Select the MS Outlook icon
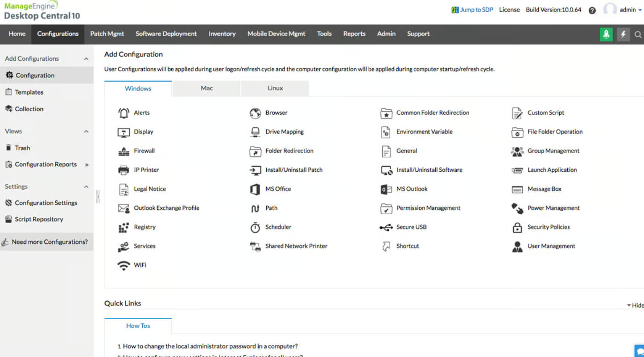The image size is (644, 357). 386,189
